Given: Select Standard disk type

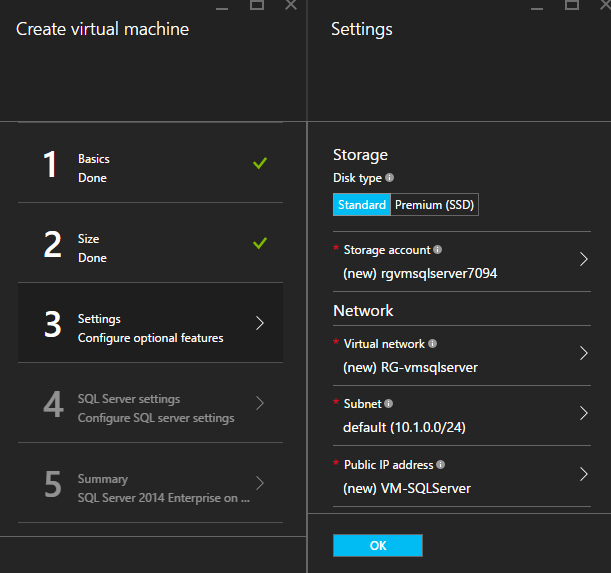Looking at the screenshot, I should click(x=361, y=205).
